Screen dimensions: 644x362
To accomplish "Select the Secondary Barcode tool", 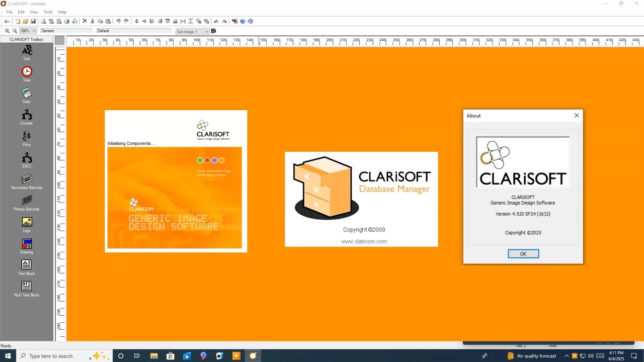I will coord(27,182).
